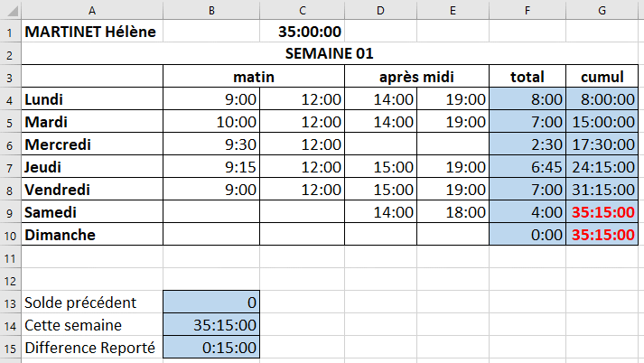This screenshot has height=363, width=644.
Task: Click the "Mercredi" day cell
Action: 91,144
